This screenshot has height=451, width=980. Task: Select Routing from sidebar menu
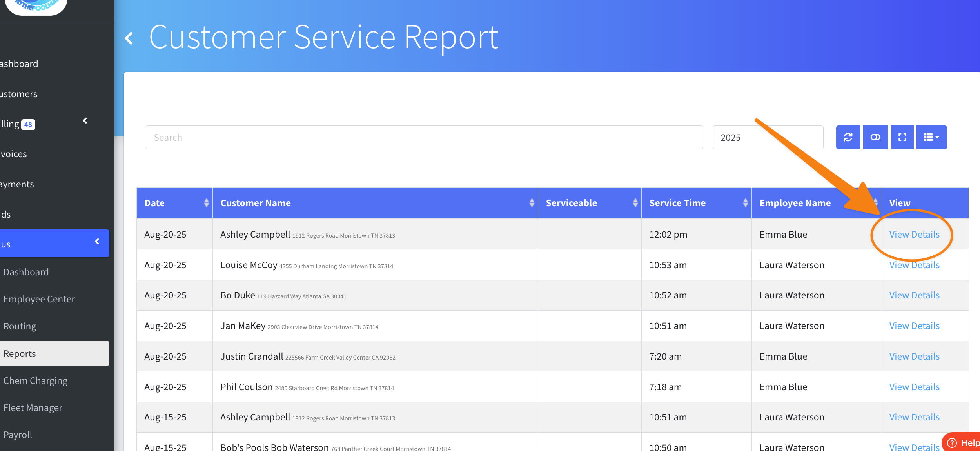[x=20, y=326]
